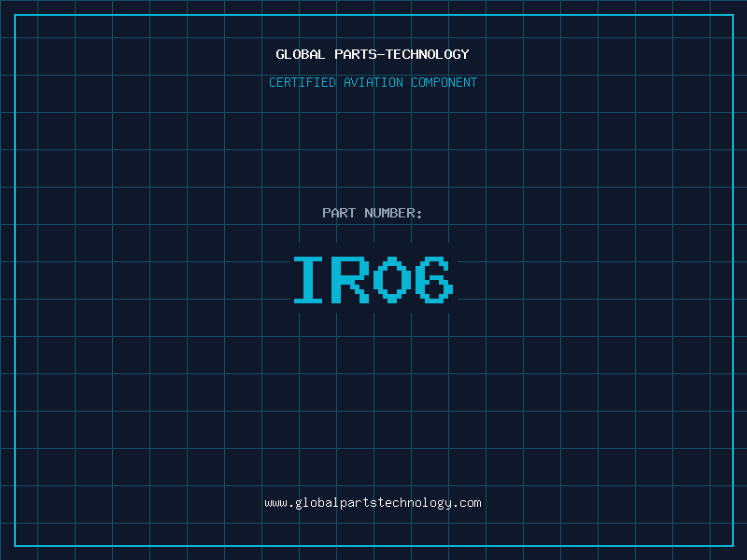Click the word GLOBAL in the heading
This screenshot has width=747, height=560.
click(301, 54)
